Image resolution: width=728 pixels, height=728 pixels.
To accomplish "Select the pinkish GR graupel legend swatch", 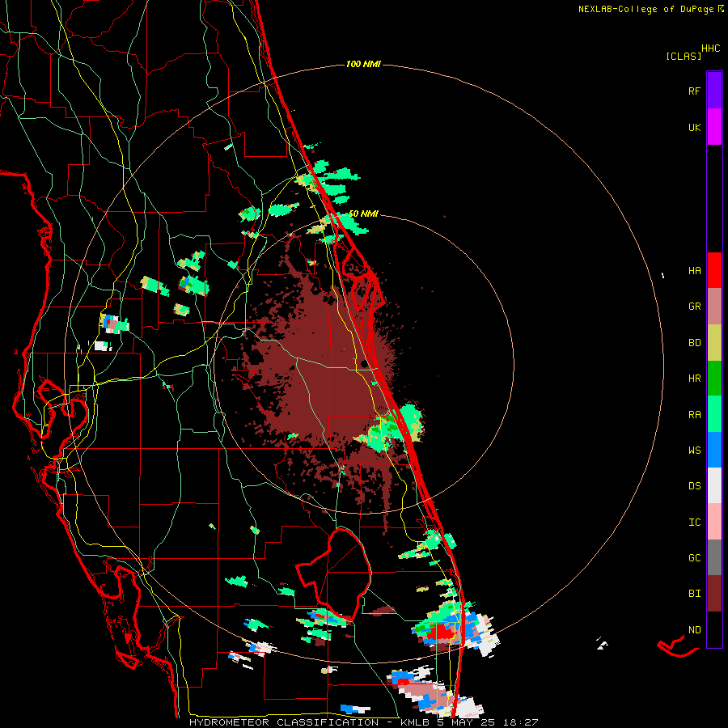I will pyautogui.click(x=714, y=307).
